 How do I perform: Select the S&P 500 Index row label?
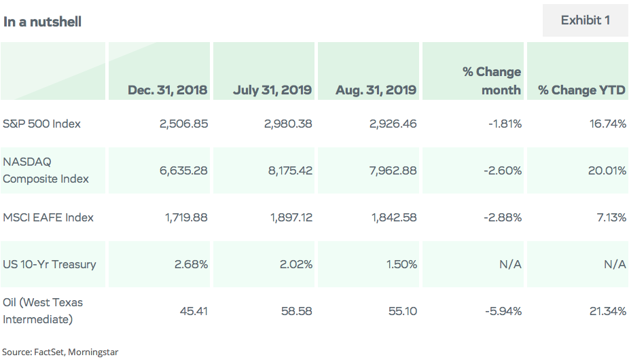(41, 124)
